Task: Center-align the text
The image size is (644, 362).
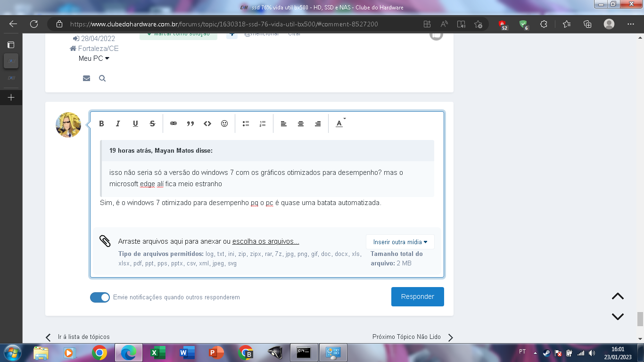Action: pos(301,123)
